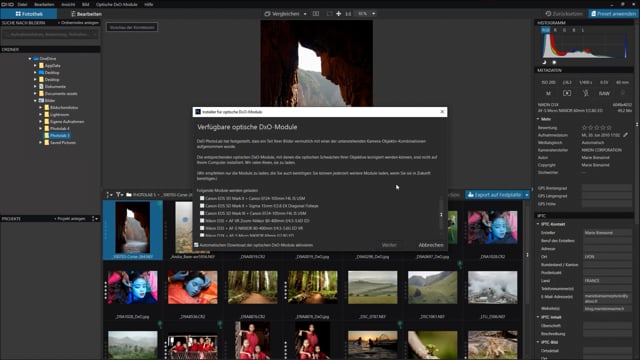Check the last partially visible Nikon module
Viewport: 640px width, 360px height.
pyautogui.click(x=202, y=235)
